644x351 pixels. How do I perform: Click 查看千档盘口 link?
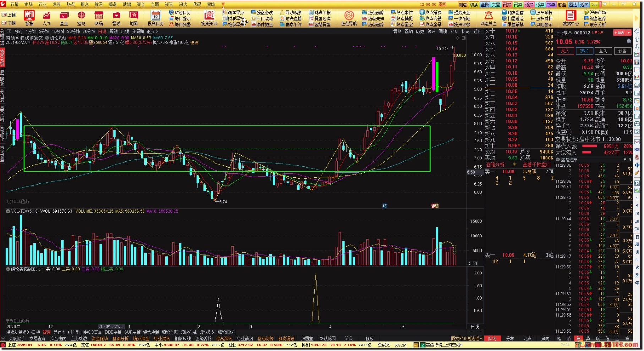click(x=536, y=165)
